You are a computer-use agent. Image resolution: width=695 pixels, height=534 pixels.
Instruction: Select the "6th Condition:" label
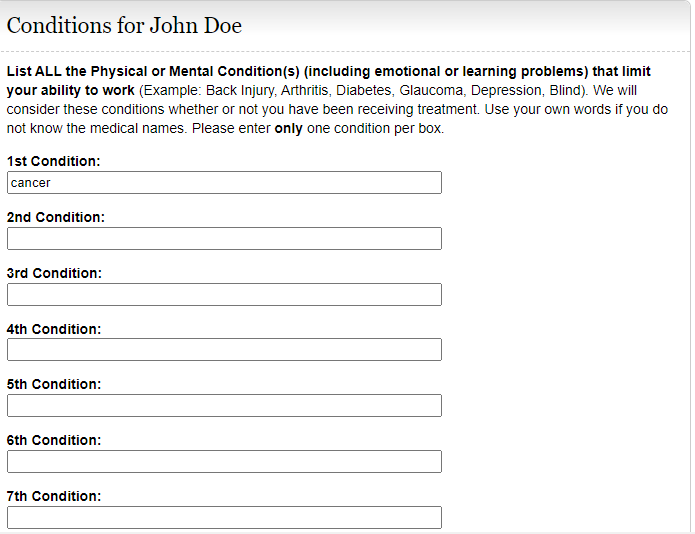click(x=54, y=440)
